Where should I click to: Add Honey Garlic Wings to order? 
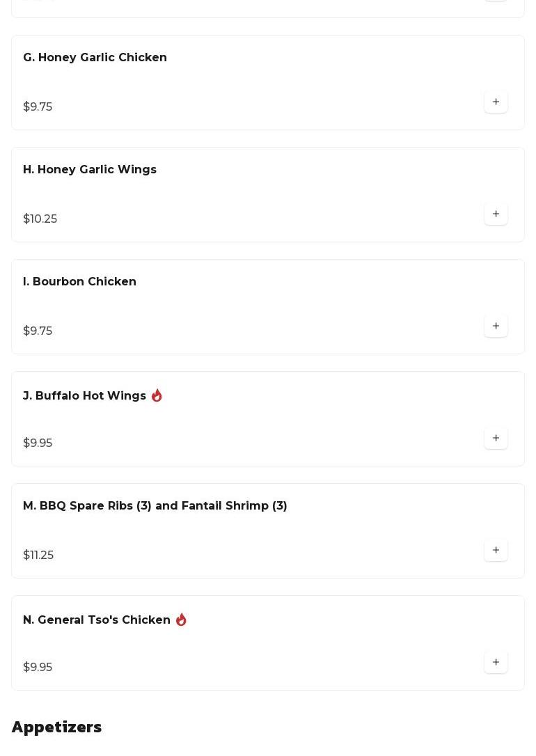pyautogui.click(x=496, y=214)
